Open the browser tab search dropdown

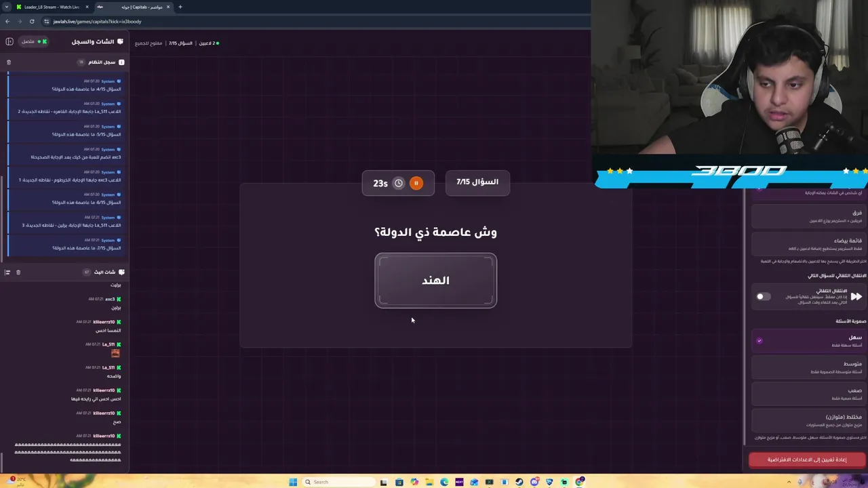tap(6, 7)
